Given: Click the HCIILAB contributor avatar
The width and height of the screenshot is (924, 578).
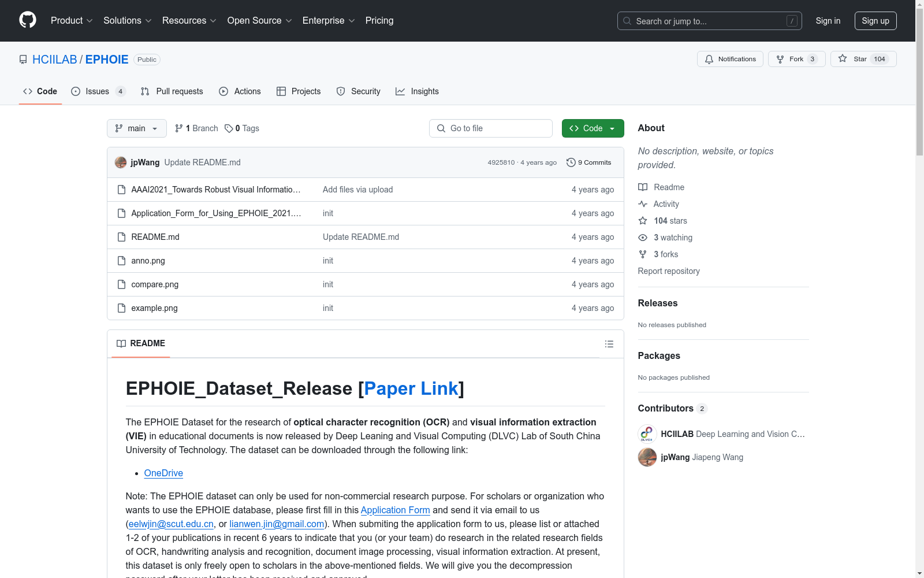Looking at the screenshot, I should [x=647, y=434].
